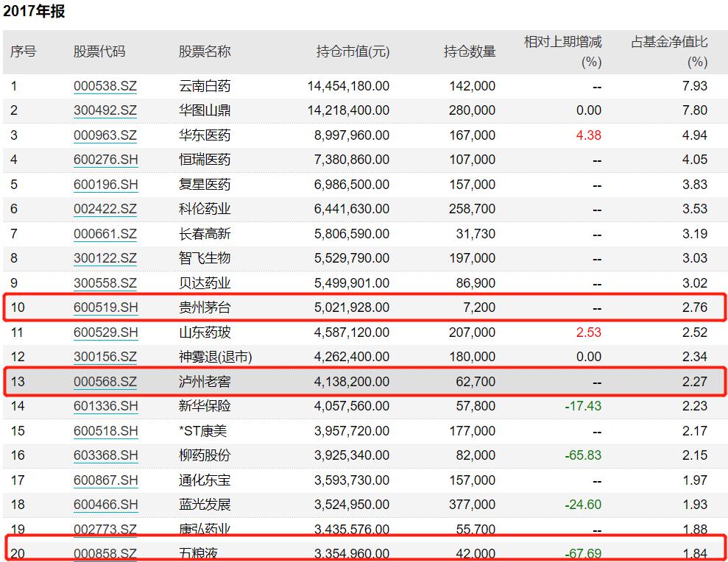Screen dimensions: 728x562
Task: Select net value ratio 7.93
Action: pos(695,86)
